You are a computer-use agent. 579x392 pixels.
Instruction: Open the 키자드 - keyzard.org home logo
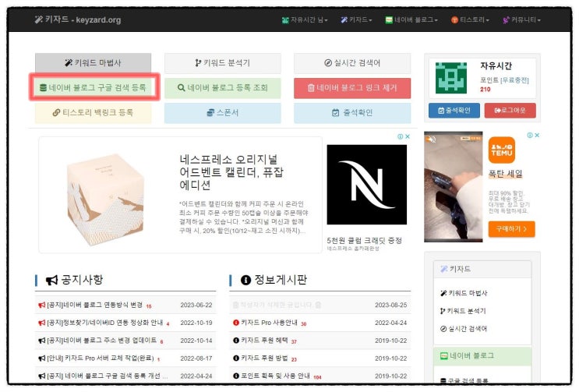[78, 19]
